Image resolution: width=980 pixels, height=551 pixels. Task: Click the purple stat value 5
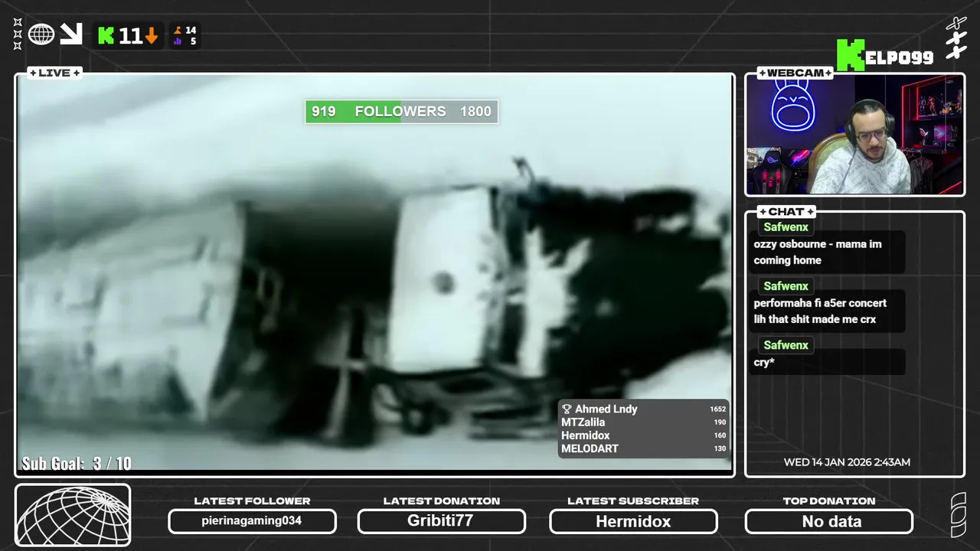point(193,41)
